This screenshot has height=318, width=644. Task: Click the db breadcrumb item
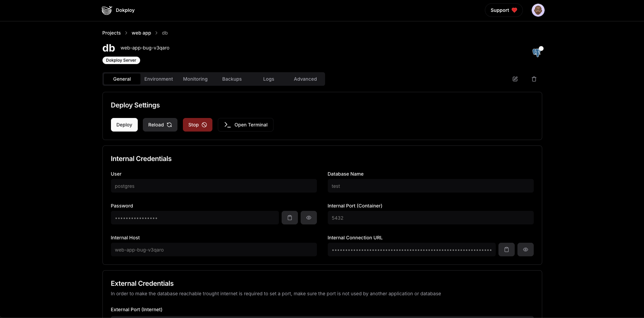[x=165, y=33]
